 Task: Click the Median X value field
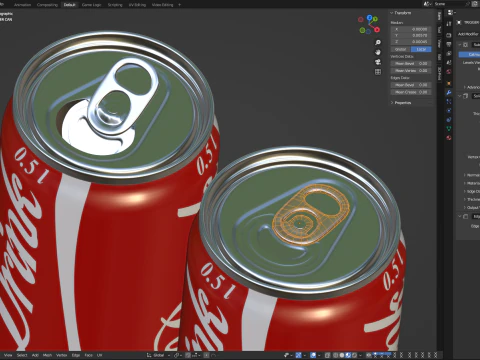point(411,29)
